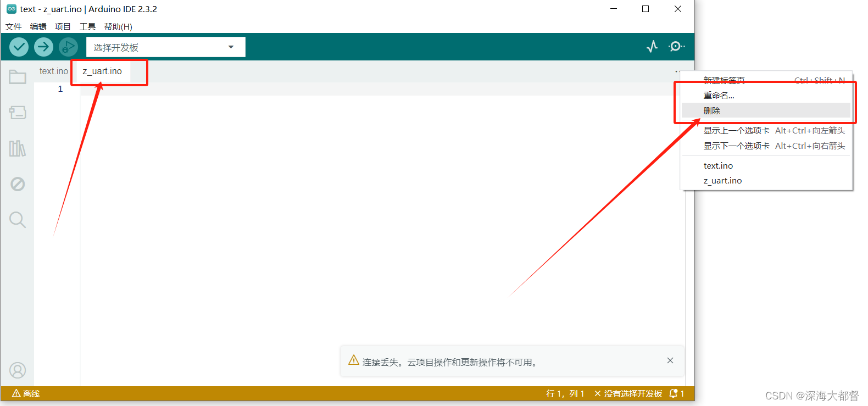868x406 pixels.
Task: Open the board selection dropdown
Action: [165, 47]
